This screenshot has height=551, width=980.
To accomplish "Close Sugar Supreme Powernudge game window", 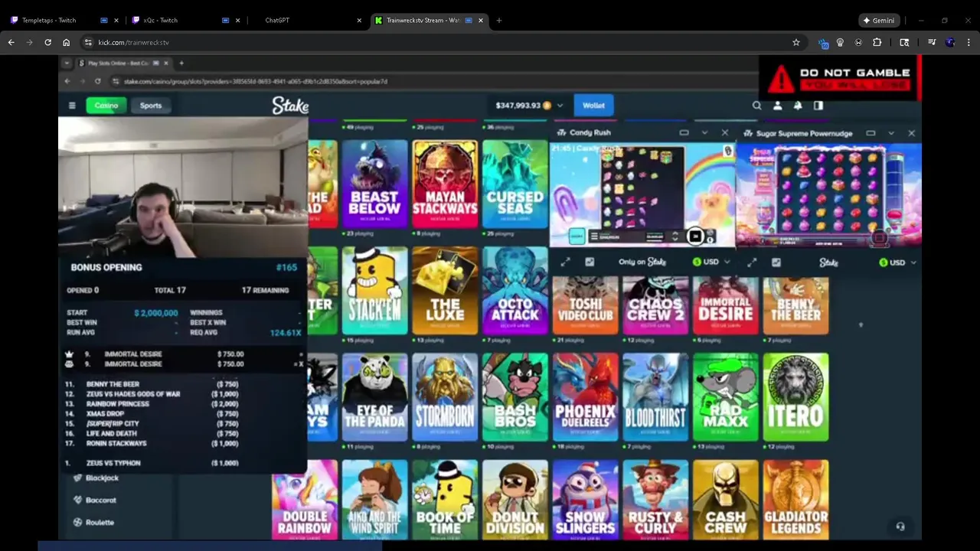I will 911,133.
